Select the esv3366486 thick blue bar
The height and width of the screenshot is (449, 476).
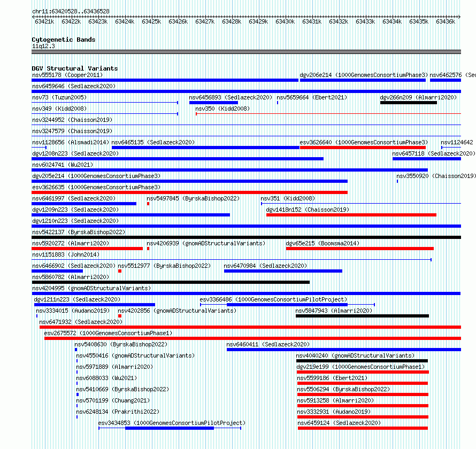[287, 305]
